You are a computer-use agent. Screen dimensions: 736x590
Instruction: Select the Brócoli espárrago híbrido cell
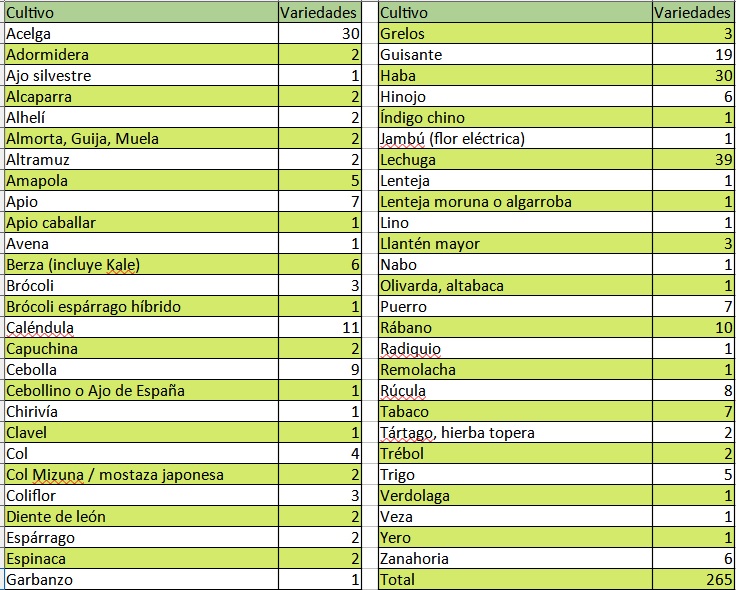click(x=142, y=306)
